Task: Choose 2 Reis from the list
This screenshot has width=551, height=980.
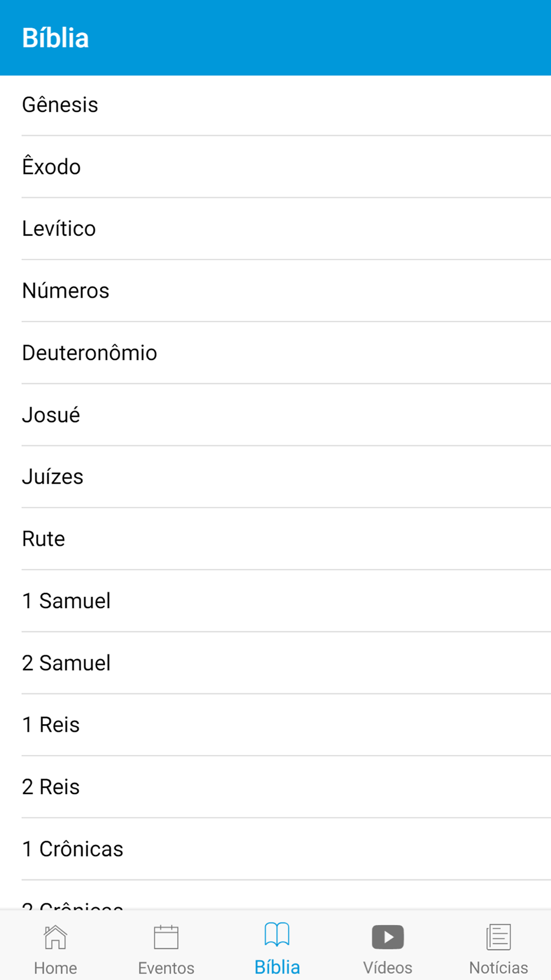Action: click(x=275, y=787)
